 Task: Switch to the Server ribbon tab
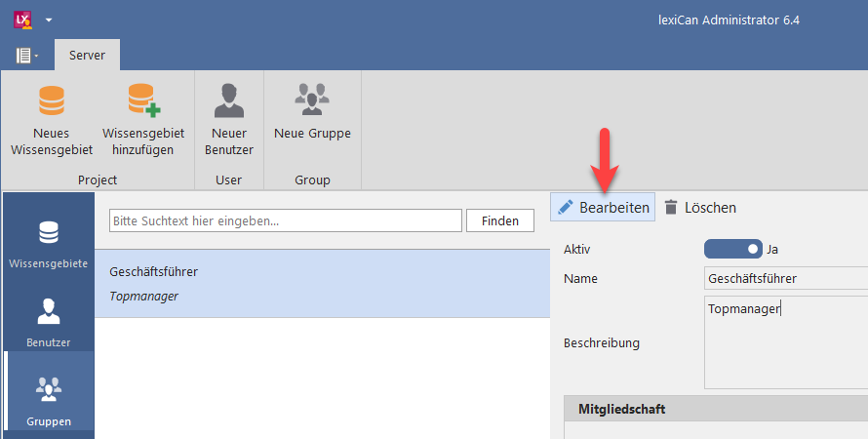tap(87, 56)
